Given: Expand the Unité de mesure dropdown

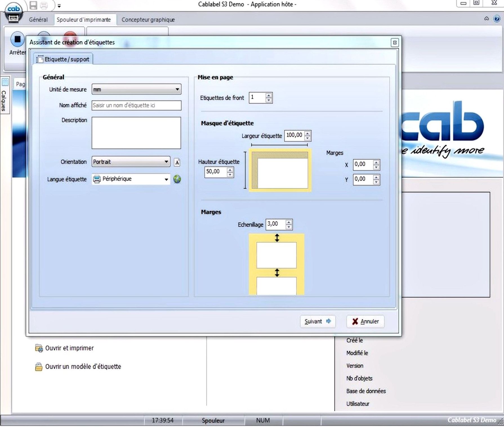Looking at the screenshot, I should [177, 89].
